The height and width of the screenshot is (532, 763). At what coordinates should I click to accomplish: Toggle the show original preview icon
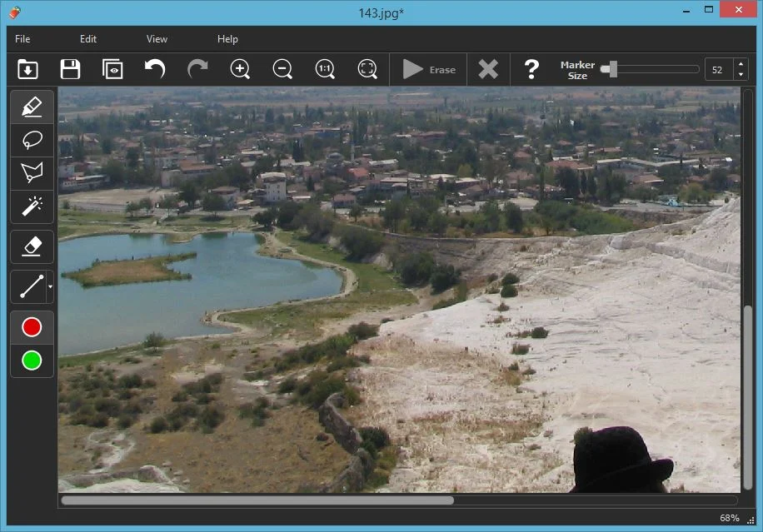coord(112,69)
